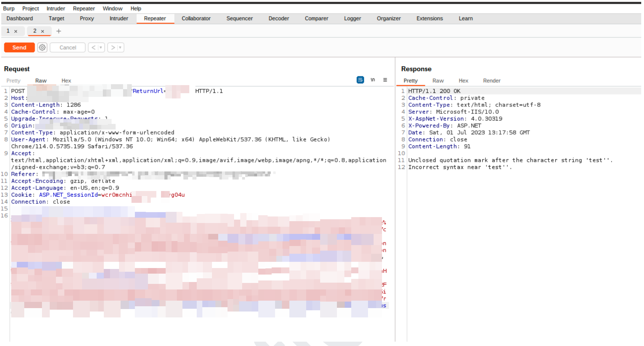Switch to the Logger tab
The image size is (644, 346).
pyautogui.click(x=352, y=18)
